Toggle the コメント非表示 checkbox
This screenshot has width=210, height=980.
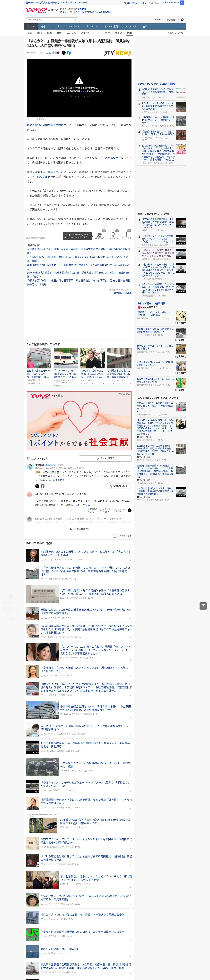(x=115, y=536)
